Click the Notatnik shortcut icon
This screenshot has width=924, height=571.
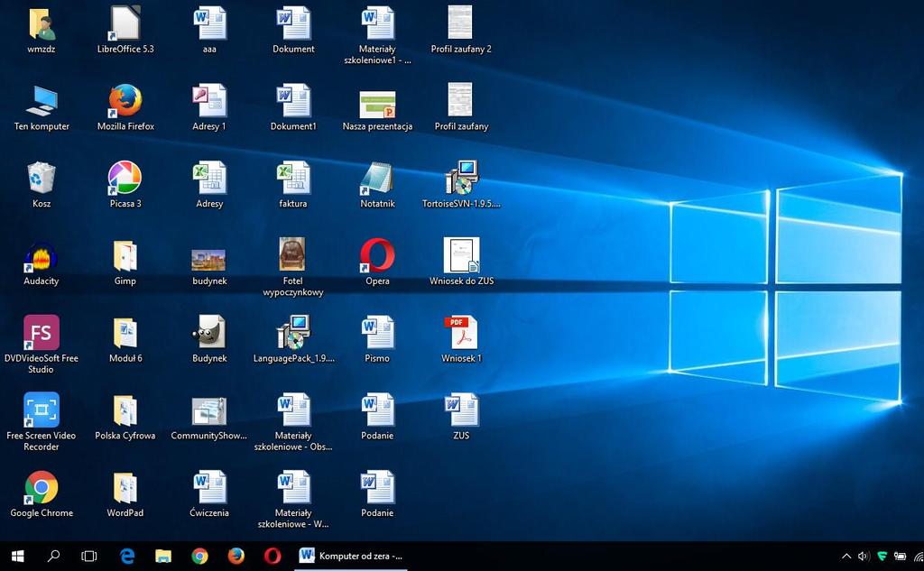377,178
